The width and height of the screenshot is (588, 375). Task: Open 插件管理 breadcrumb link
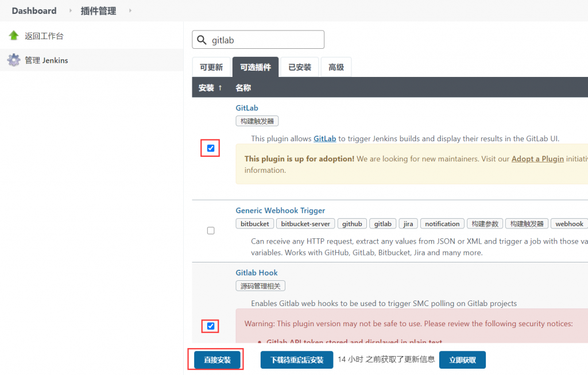98,11
